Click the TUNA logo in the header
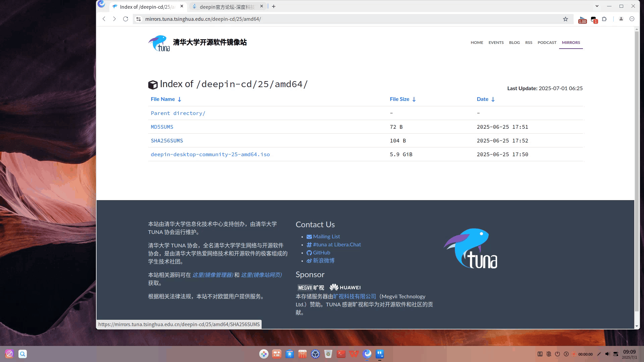The width and height of the screenshot is (644, 362). click(159, 43)
